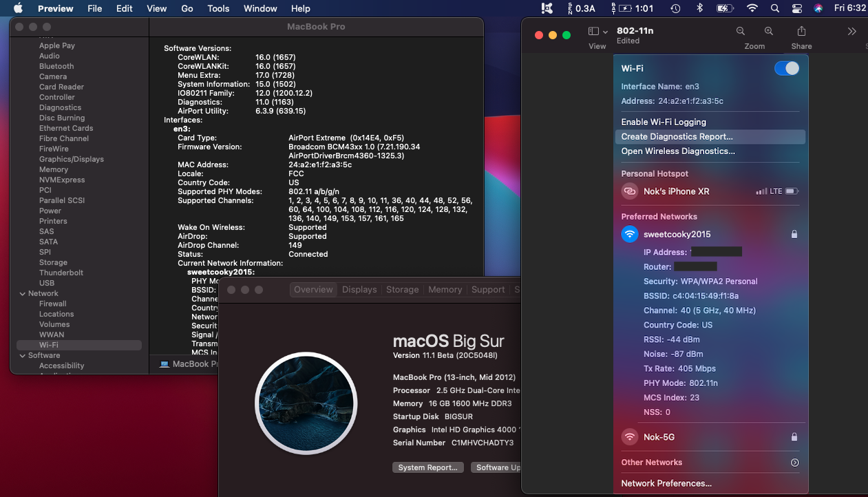
Task: Open the battery status menu
Action: pos(724,8)
